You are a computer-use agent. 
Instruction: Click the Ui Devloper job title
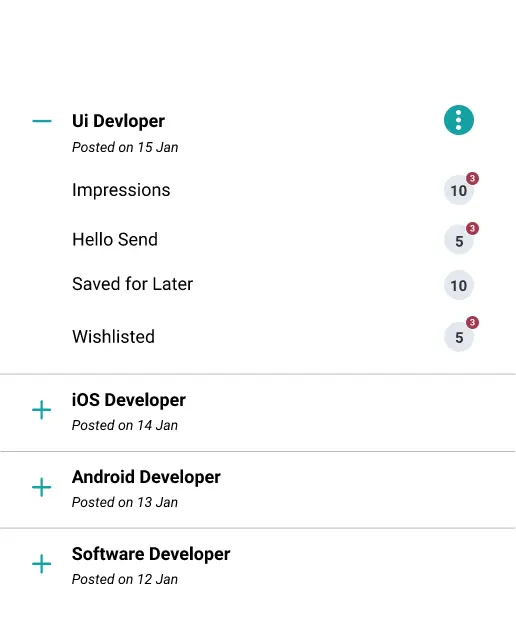[x=118, y=121]
